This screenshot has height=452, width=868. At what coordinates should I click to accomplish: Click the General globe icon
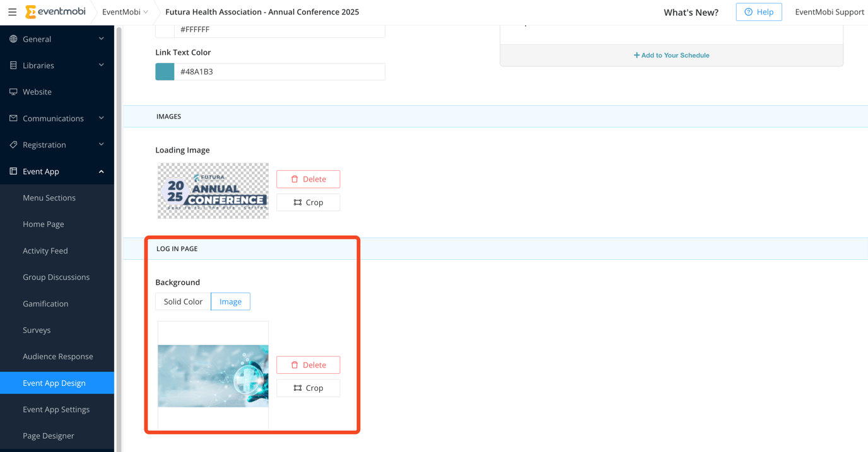click(x=13, y=39)
